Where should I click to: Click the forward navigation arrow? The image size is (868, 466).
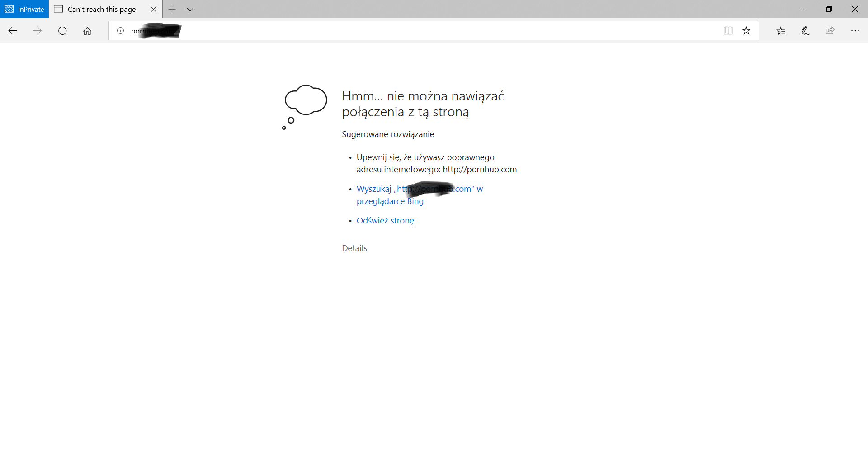click(x=38, y=31)
